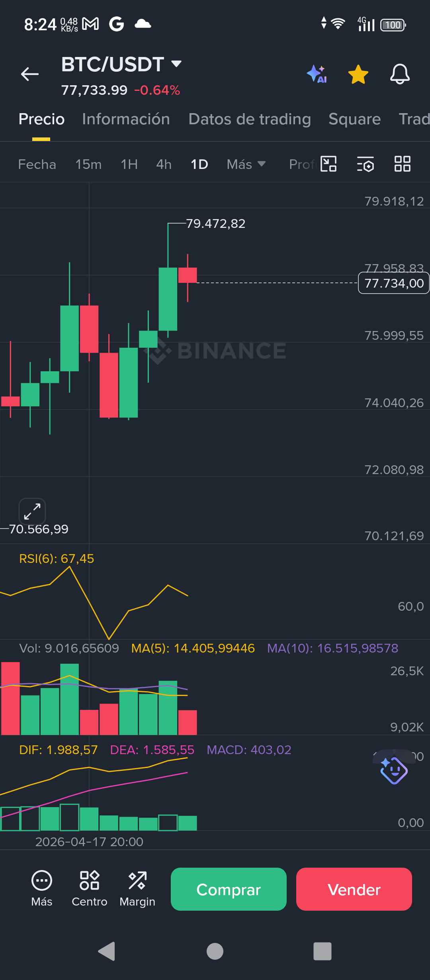Image resolution: width=430 pixels, height=980 pixels.
Task: Toggle the yellow favorite star
Action: click(x=358, y=74)
